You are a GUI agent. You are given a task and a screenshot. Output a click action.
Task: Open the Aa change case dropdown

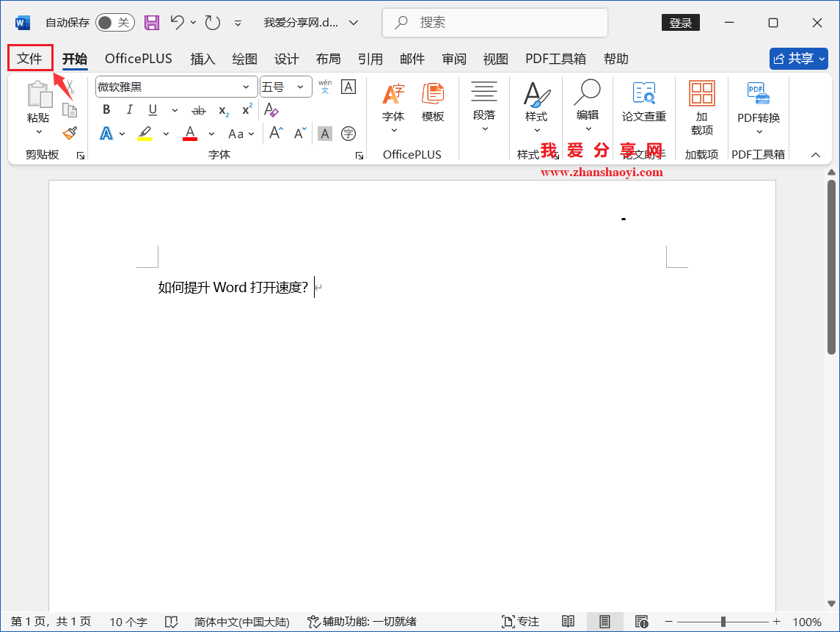(x=241, y=134)
